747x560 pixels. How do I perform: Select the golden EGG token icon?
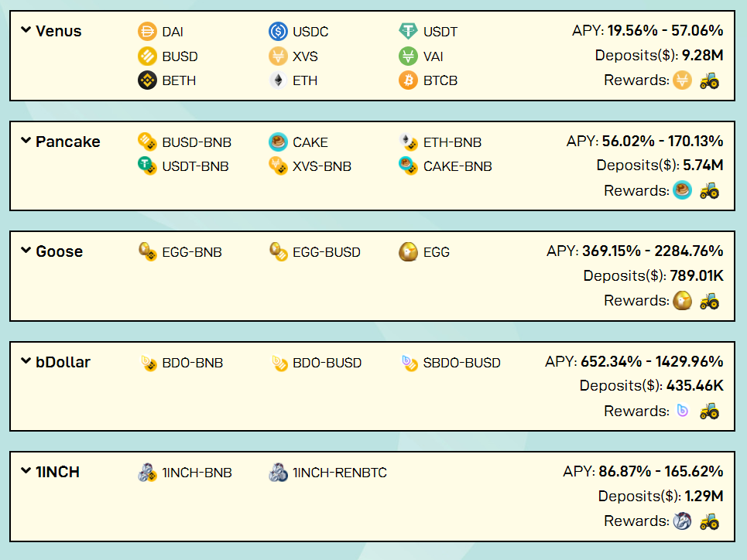[408, 252]
